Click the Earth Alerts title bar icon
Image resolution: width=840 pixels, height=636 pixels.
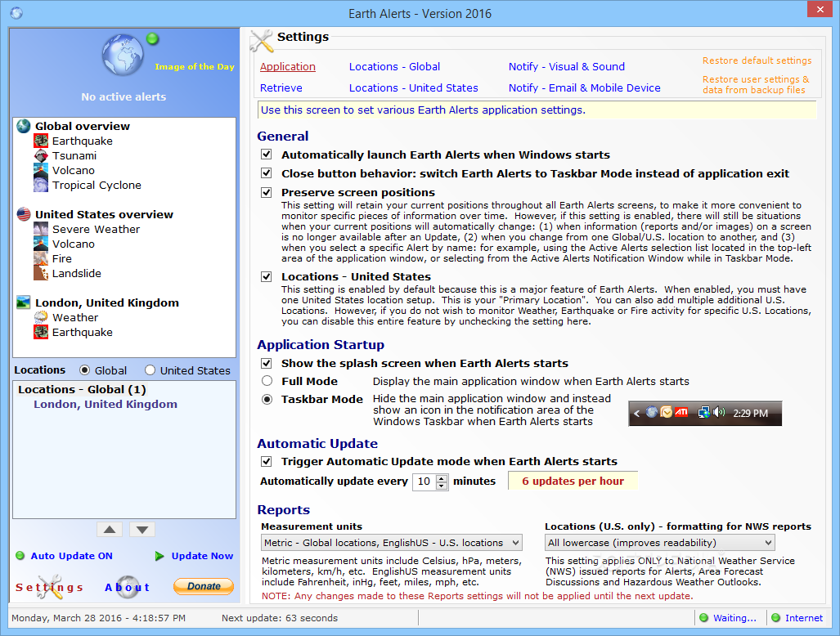[x=16, y=13]
